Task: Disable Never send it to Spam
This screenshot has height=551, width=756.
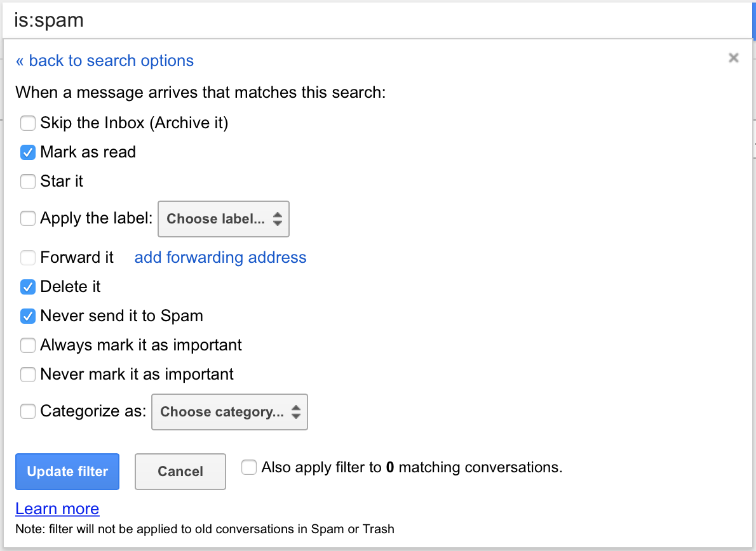Action: (28, 316)
